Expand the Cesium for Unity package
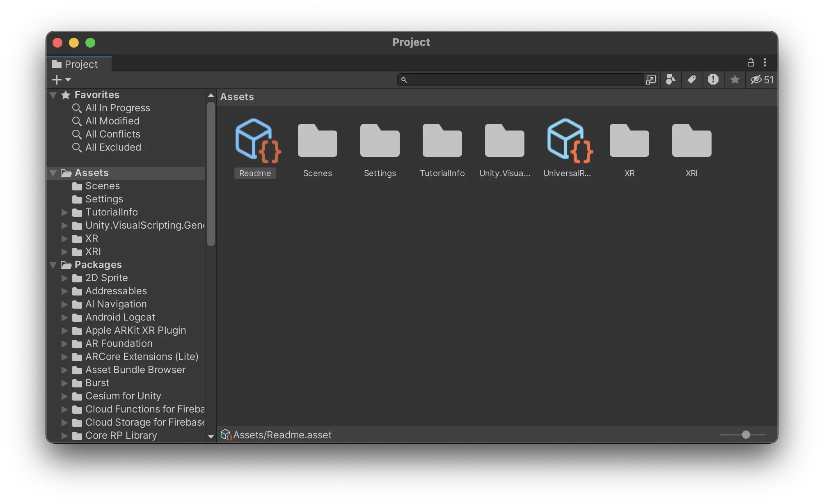824x504 pixels. tap(64, 396)
